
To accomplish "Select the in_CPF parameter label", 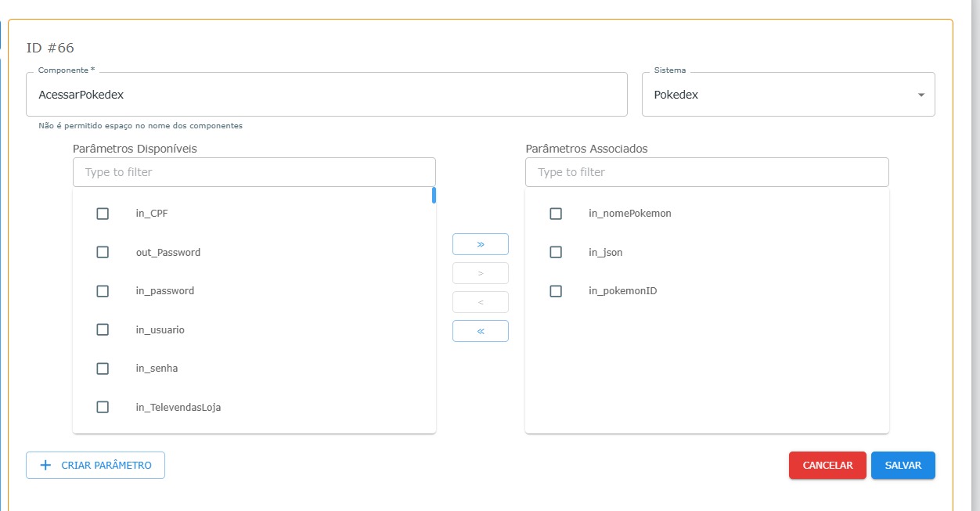I will tap(152, 214).
